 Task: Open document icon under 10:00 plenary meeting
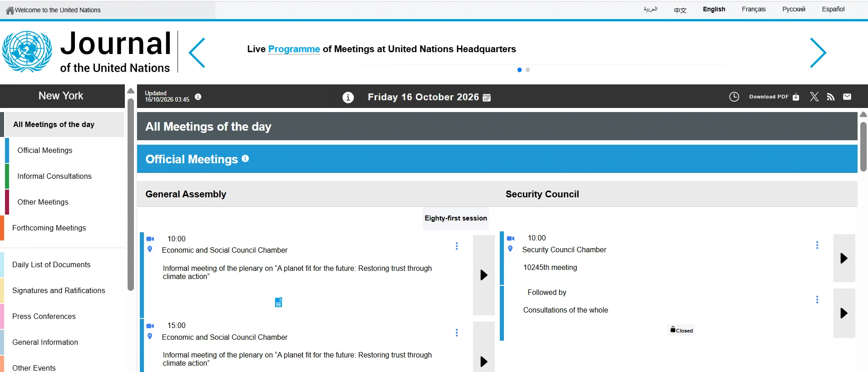click(279, 302)
